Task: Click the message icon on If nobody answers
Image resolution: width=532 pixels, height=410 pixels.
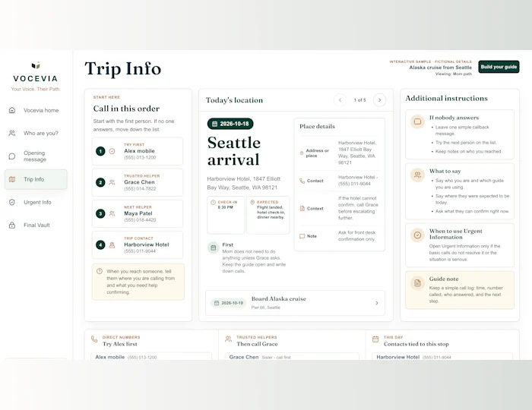Action: (418, 121)
